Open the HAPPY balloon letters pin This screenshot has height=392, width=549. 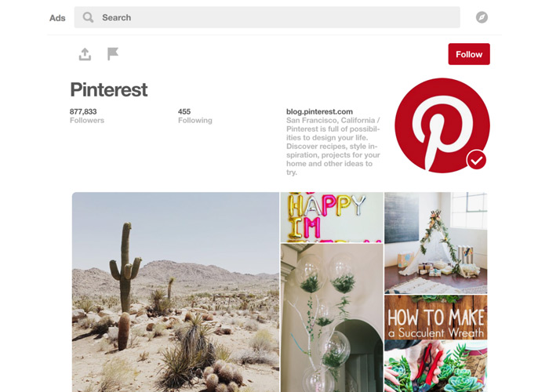(x=332, y=217)
